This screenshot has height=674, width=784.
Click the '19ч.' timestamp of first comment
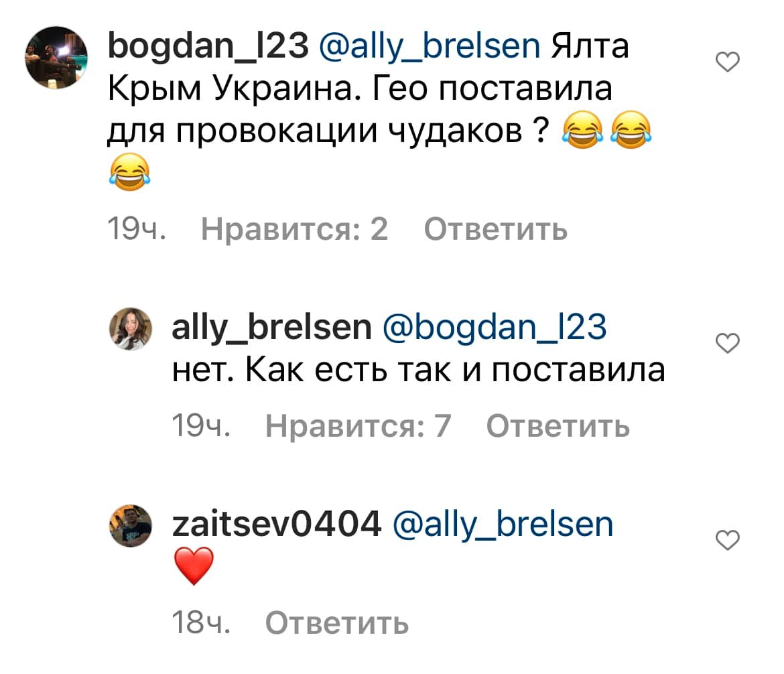[137, 229]
